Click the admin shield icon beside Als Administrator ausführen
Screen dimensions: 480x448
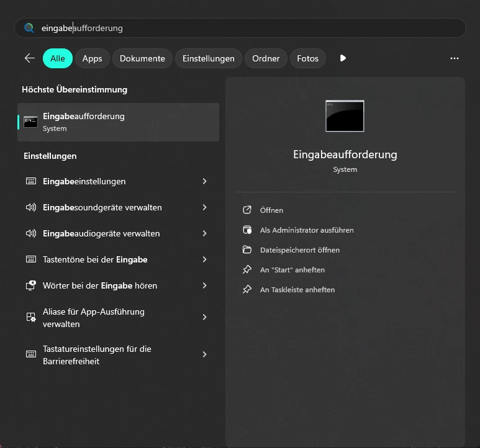point(247,230)
